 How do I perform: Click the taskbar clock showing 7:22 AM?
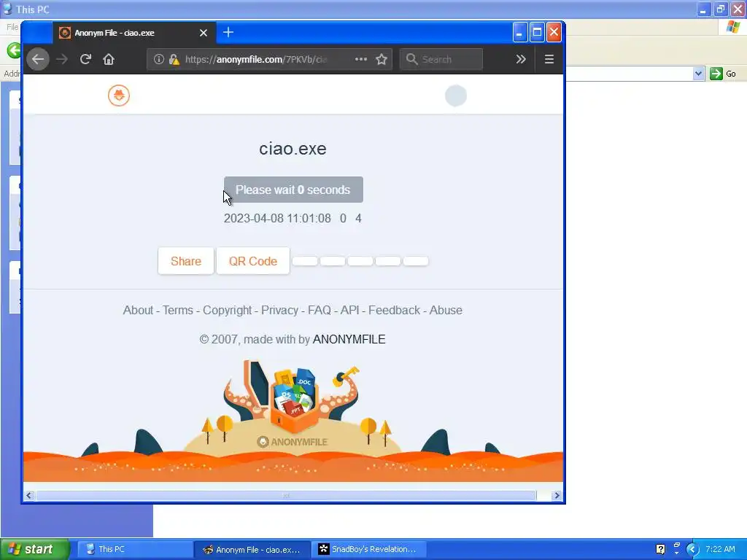(720, 549)
